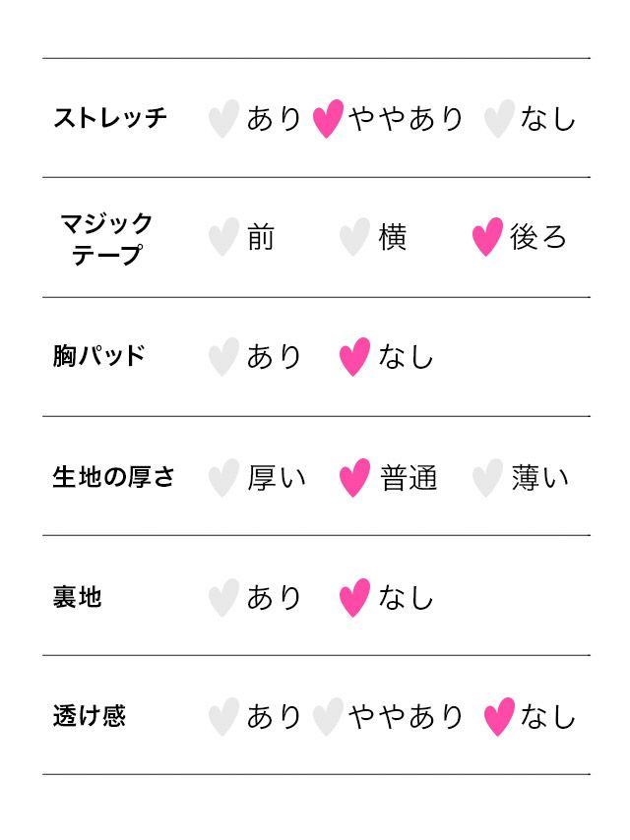Click the ストレッチ row label
The width and height of the screenshot is (630, 840).
pyautogui.click(x=110, y=118)
